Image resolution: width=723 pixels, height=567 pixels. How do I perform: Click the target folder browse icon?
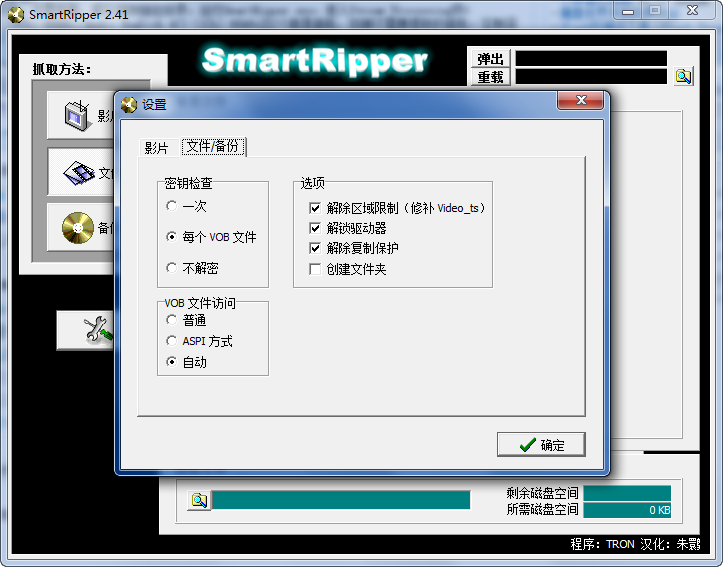[199, 500]
